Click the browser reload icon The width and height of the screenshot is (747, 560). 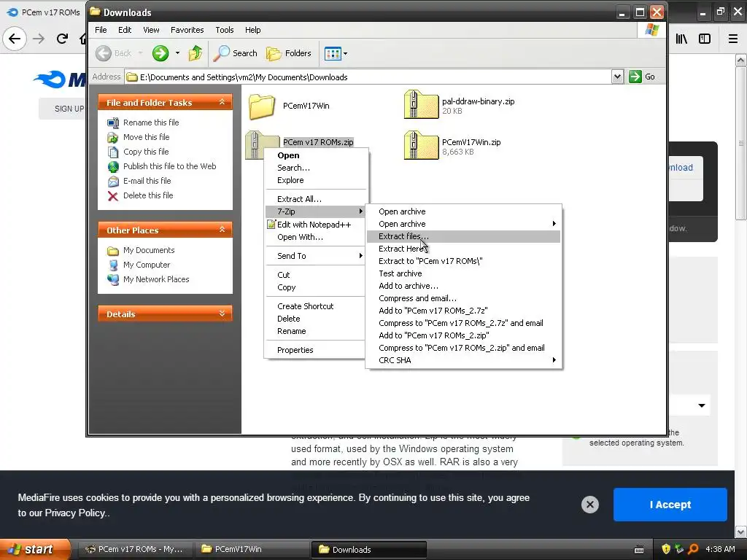[x=62, y=39]
